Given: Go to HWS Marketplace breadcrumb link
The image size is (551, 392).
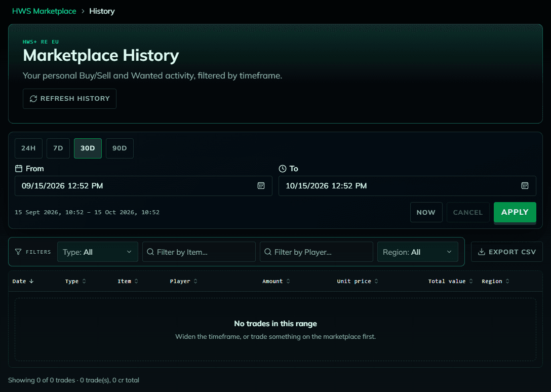Looking at the screenshot, I should tap(44, 11).
